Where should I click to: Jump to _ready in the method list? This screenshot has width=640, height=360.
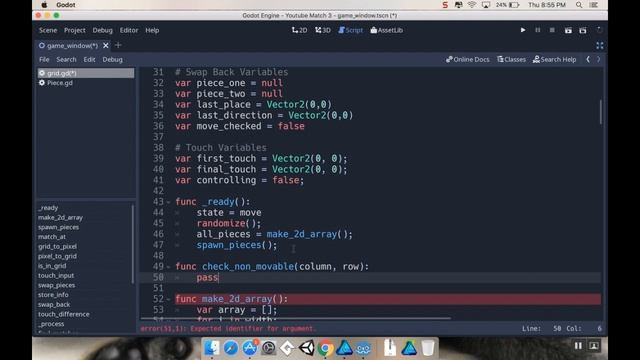coord(48,208)
